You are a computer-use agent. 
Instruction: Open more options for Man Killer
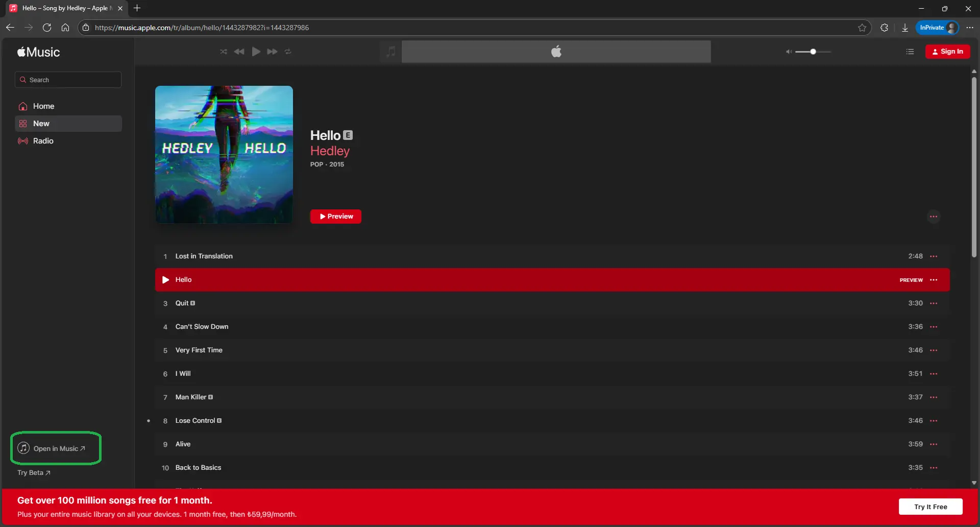click(x=934, y=397)
